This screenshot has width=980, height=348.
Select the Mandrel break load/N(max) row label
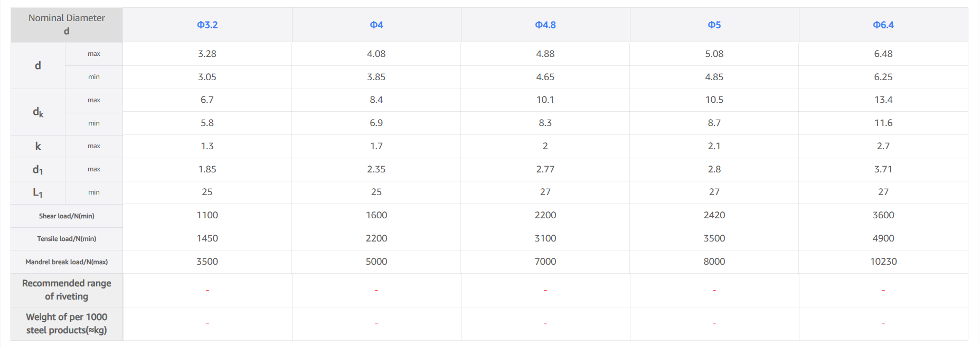(67, 262)
